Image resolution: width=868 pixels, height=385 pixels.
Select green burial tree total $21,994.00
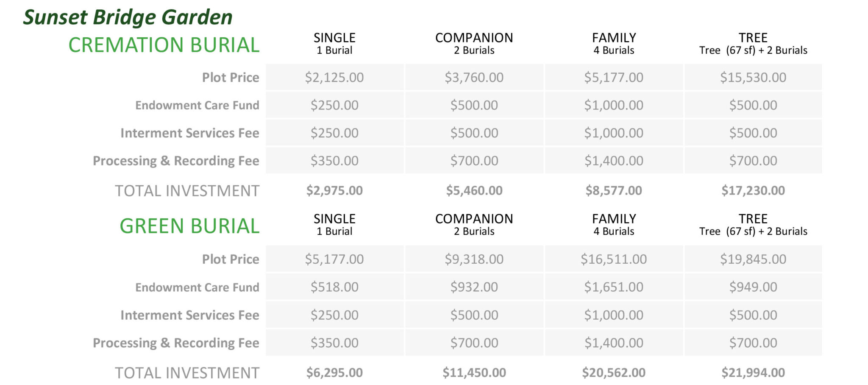(753, 373)
